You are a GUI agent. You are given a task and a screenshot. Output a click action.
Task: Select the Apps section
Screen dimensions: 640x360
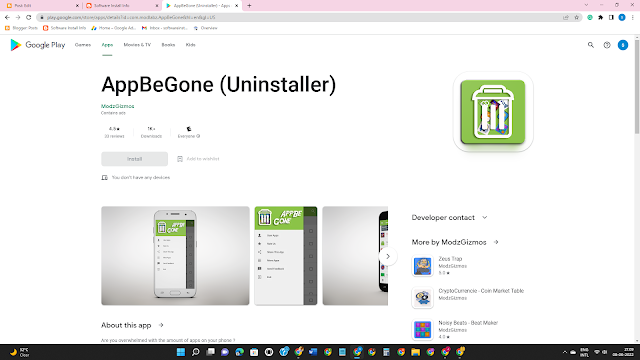click(x=107, y=45)
